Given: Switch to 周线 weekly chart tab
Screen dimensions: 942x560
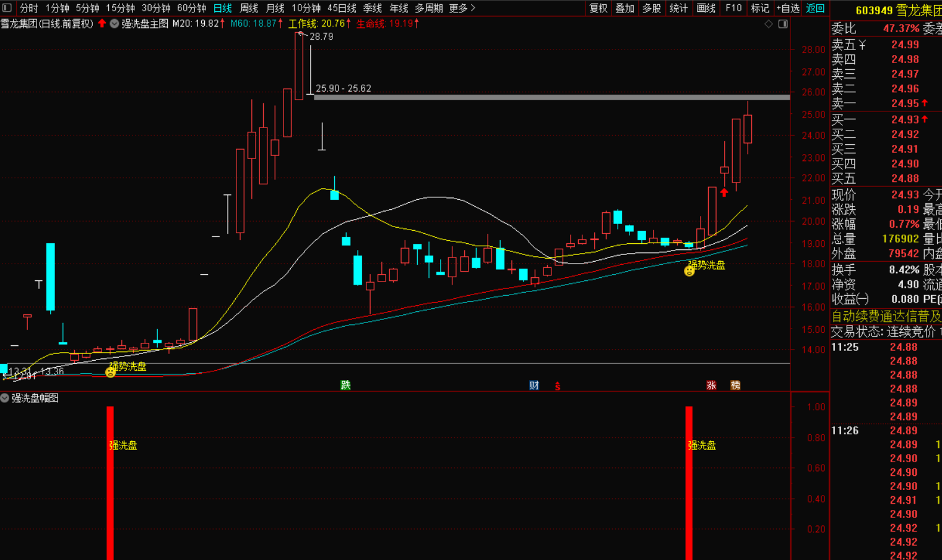Looking at the screenshot, I should pos(249,8).
